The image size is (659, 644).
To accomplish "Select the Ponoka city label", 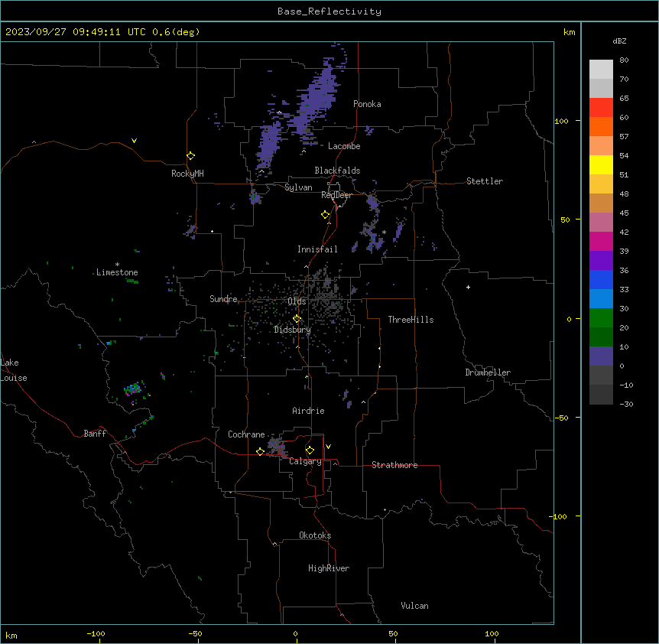I will pos(367,104).
